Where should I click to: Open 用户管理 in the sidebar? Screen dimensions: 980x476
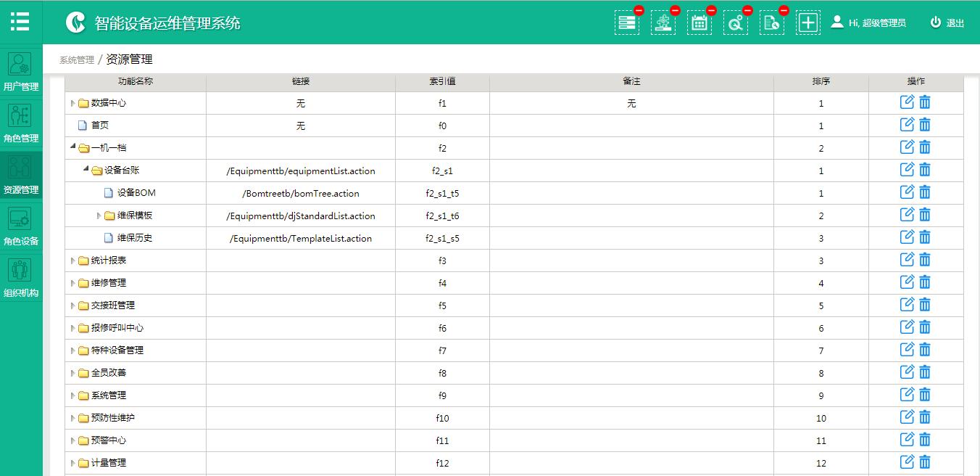(x=21, y=72)
